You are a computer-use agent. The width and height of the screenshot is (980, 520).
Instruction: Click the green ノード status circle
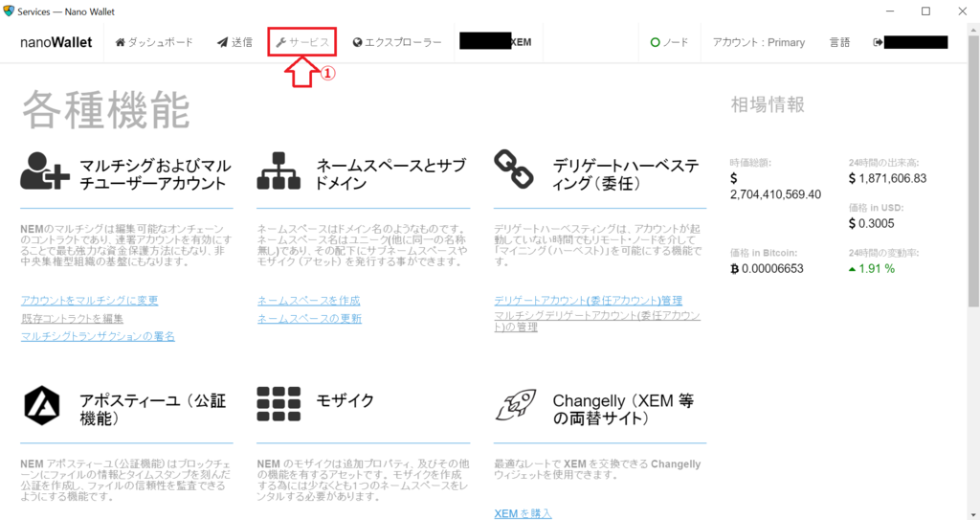click(655, 42)
